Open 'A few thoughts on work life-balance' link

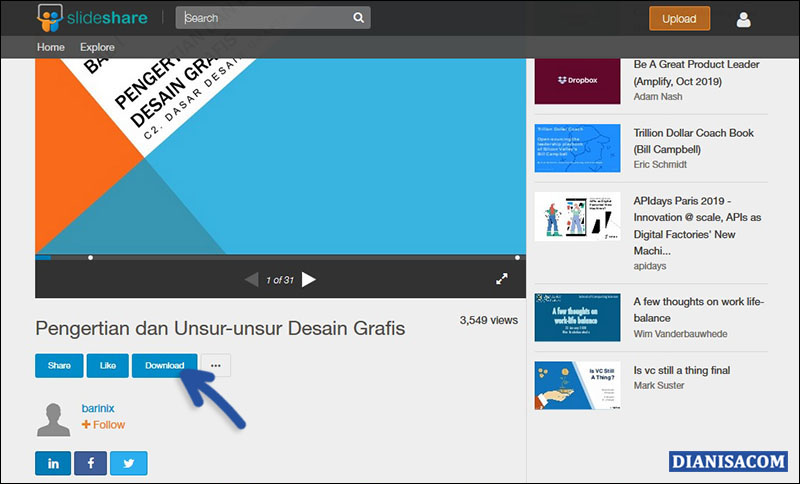[x=698, y=310]
